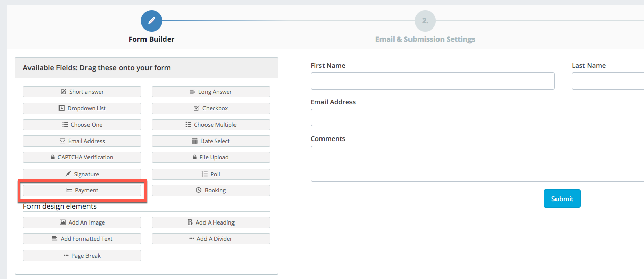Focus the First Name input field

click(x=432, y=81)
